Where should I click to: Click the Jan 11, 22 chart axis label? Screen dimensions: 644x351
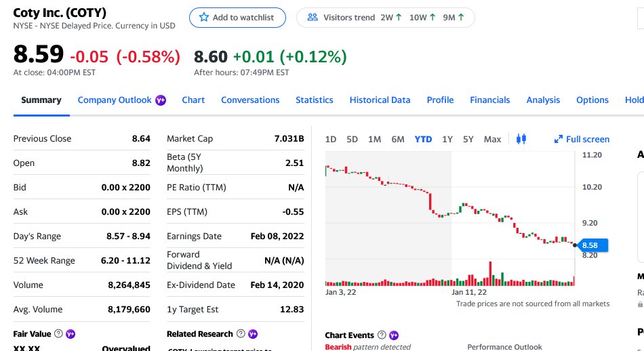(469, 292)
